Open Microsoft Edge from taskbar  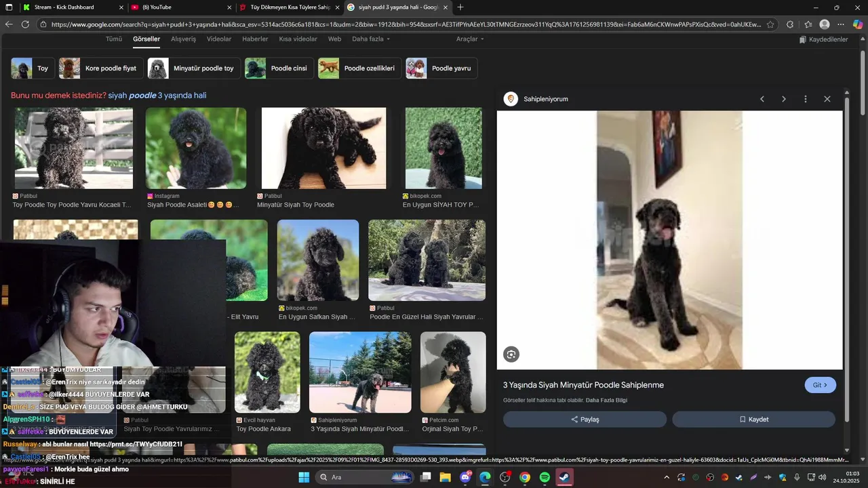click(485, 477)
